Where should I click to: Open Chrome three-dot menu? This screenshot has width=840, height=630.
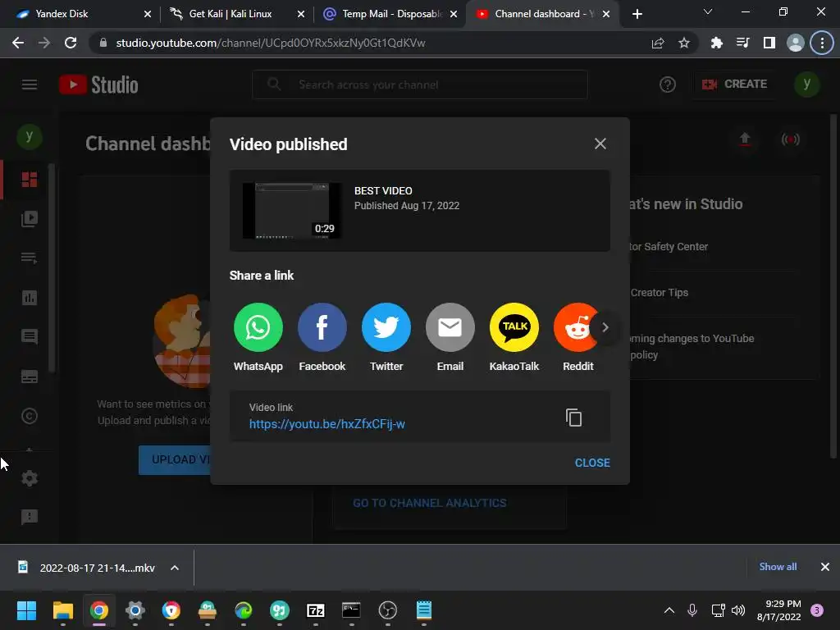point(822,43)
